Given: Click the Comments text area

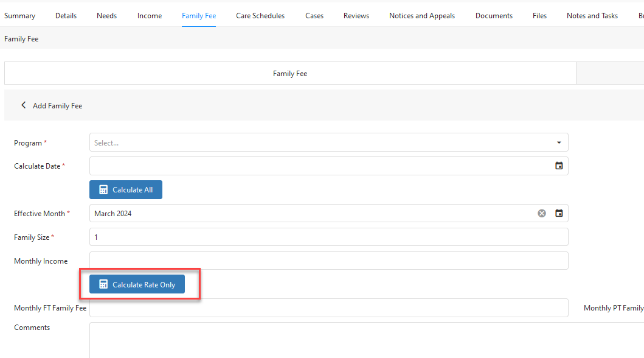Looking at the screenshot, I should click(x=366, y=340).
